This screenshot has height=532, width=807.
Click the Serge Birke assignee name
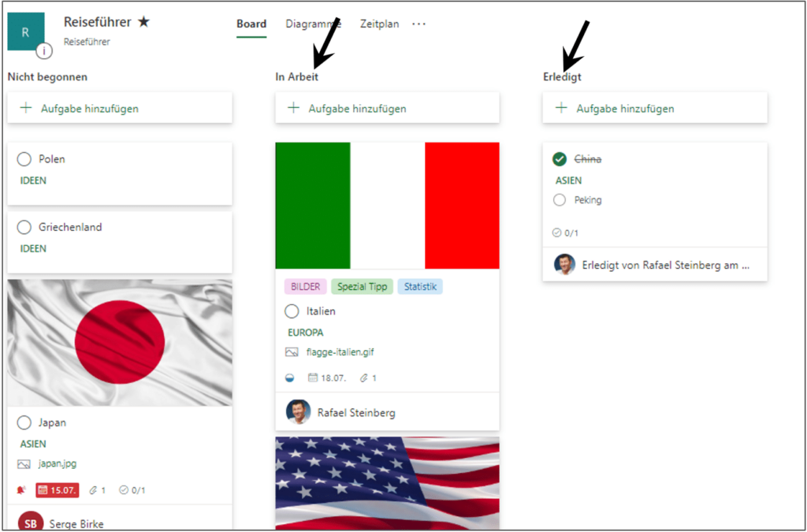tap(76, 524)
